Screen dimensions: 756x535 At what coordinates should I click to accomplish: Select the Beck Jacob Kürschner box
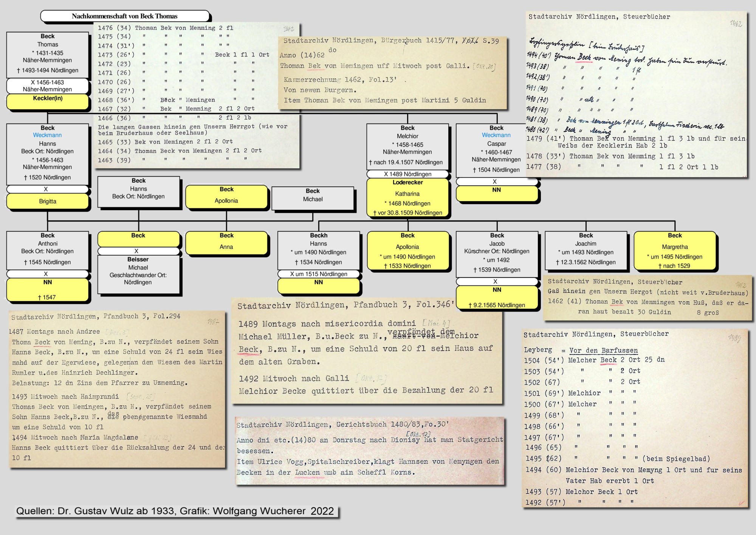coord(497,253)
